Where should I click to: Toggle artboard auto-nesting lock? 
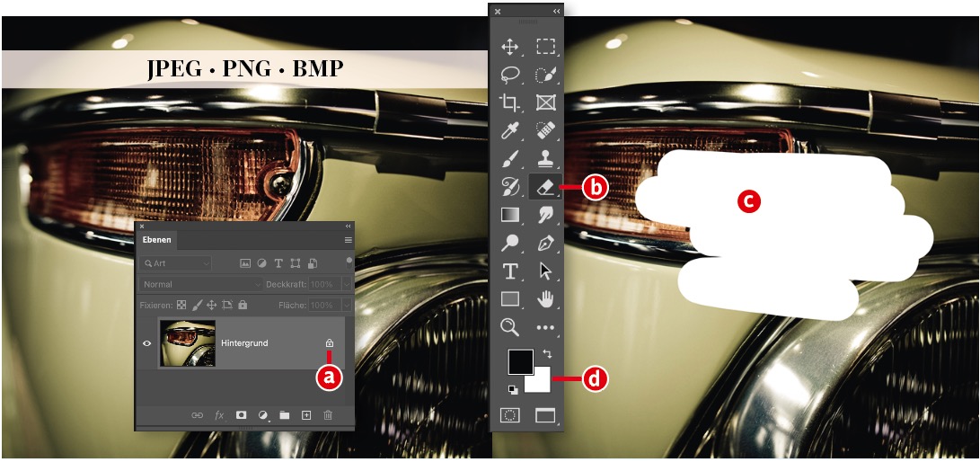click(x=227, y=305)
